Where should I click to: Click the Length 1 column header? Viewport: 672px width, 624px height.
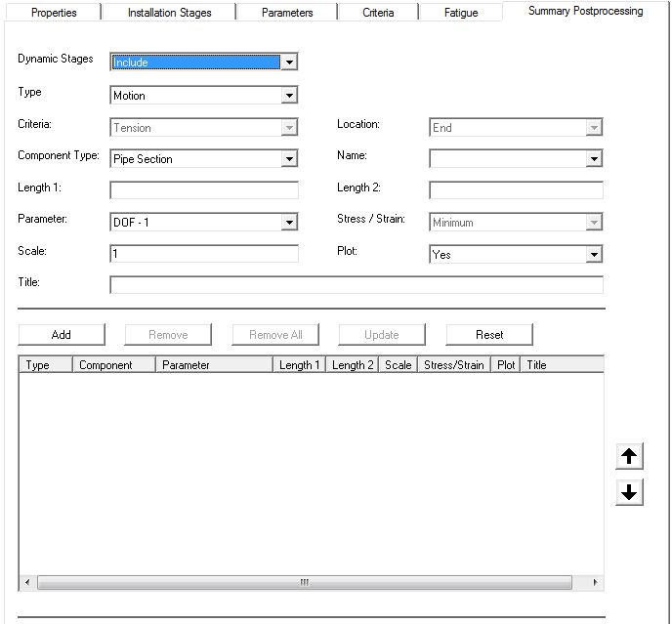(300, 365)
